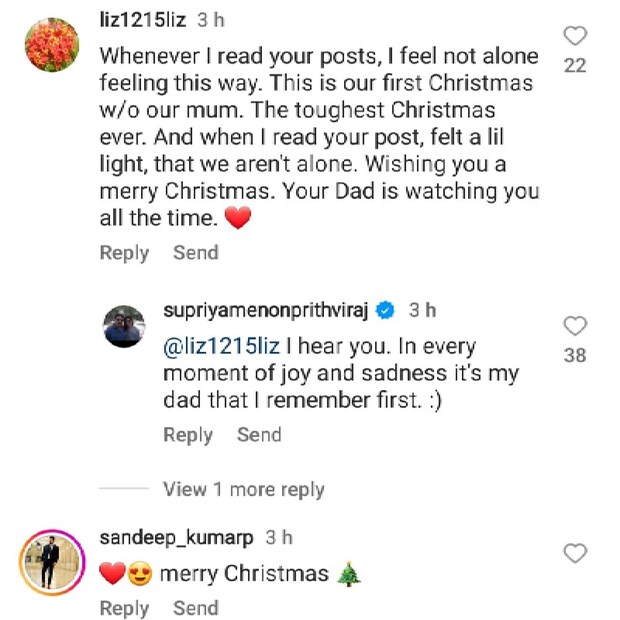Open liz1215liz's flower profile picture
This screenshot has height=620, width=620.
pos(51,45)
